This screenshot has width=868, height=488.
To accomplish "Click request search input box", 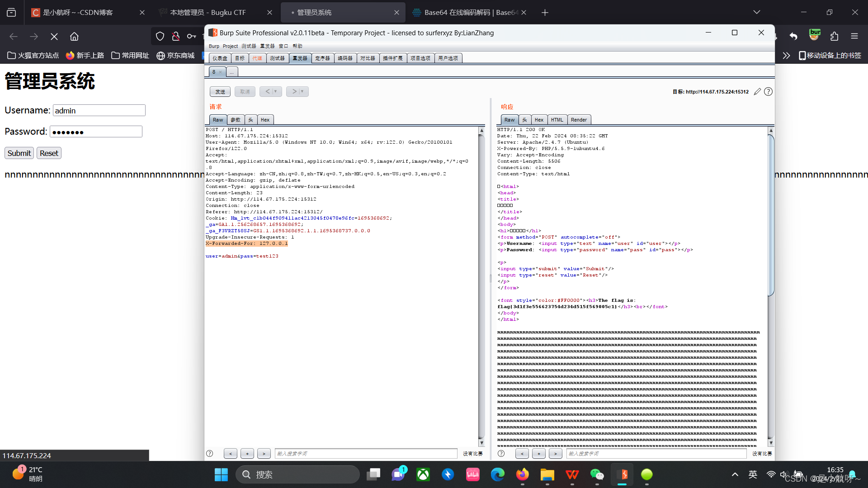I will coord(366,453).
